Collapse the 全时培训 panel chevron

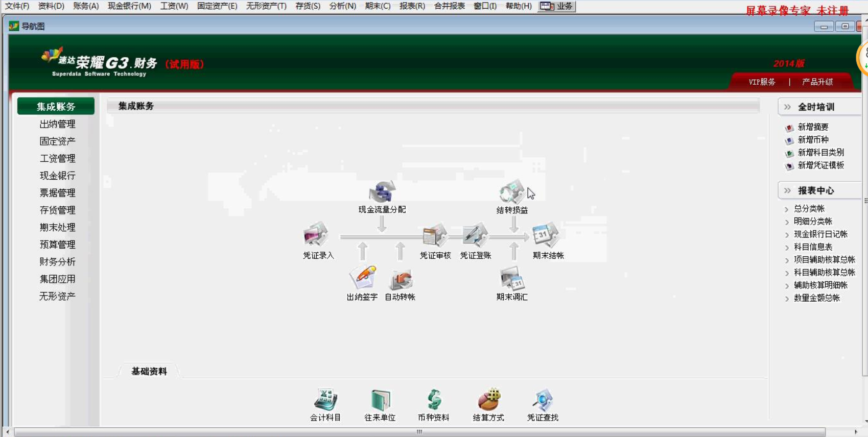click(x=787, y=107)
